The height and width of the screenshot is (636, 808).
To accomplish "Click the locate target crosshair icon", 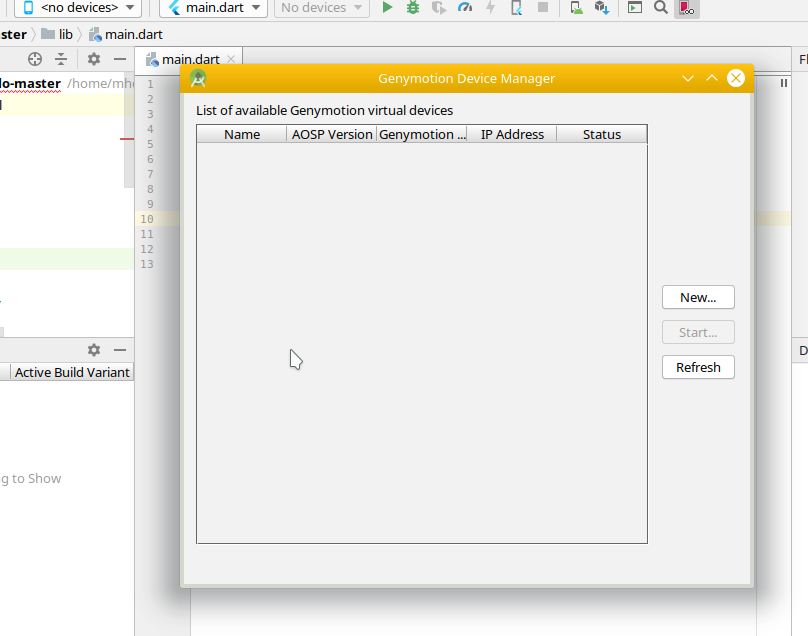I will click(35, 59).
